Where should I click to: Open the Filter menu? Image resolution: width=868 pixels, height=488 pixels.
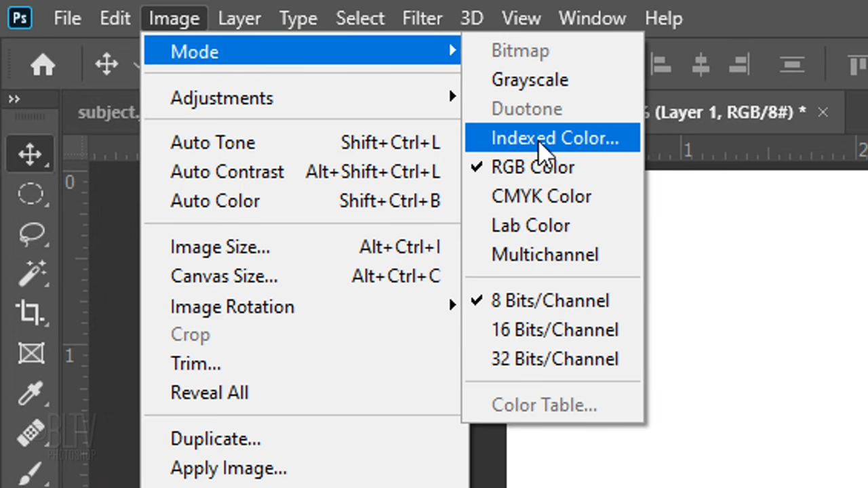tap(422, 18)
